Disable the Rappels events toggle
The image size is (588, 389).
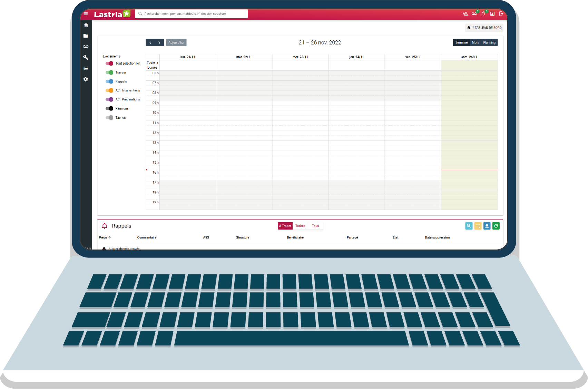[109, 81]
